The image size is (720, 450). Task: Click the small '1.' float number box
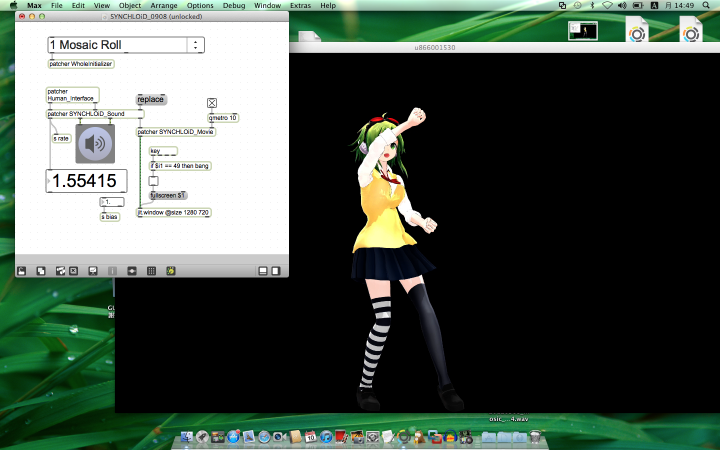pos(112,202)
